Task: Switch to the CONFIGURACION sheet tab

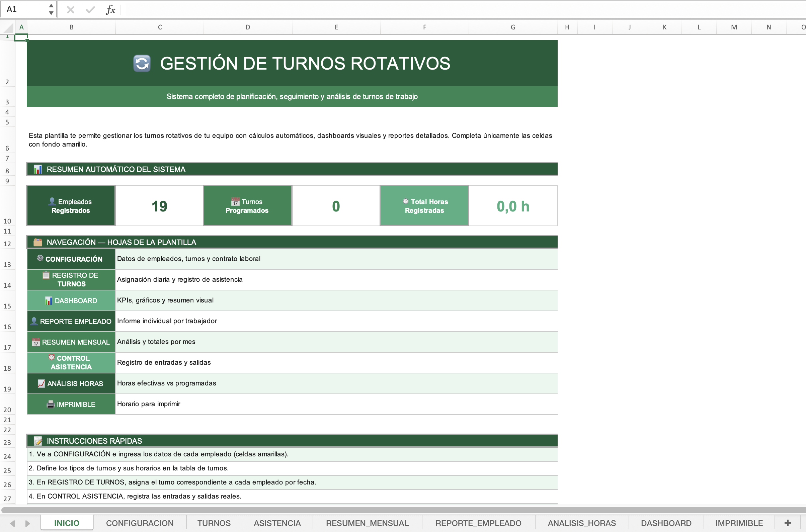Action: [140, 523]
